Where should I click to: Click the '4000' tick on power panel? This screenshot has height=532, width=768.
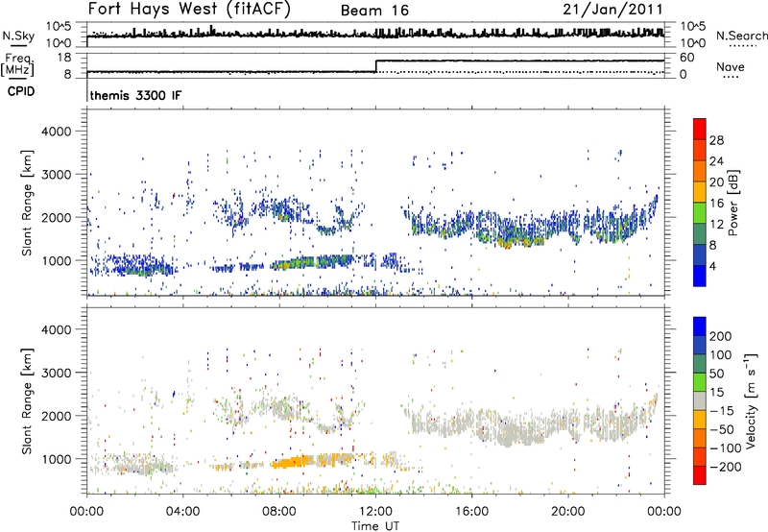pos(56,132)
